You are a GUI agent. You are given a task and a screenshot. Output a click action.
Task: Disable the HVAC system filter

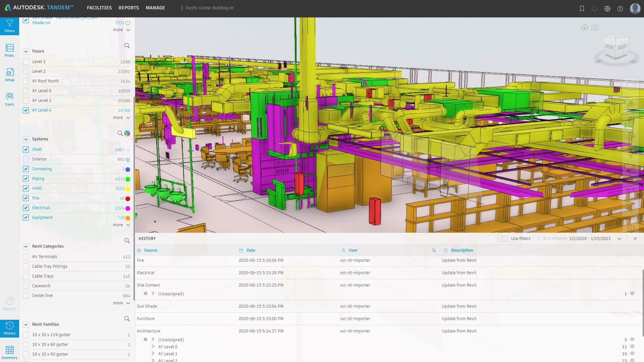(x=26, y=188)
